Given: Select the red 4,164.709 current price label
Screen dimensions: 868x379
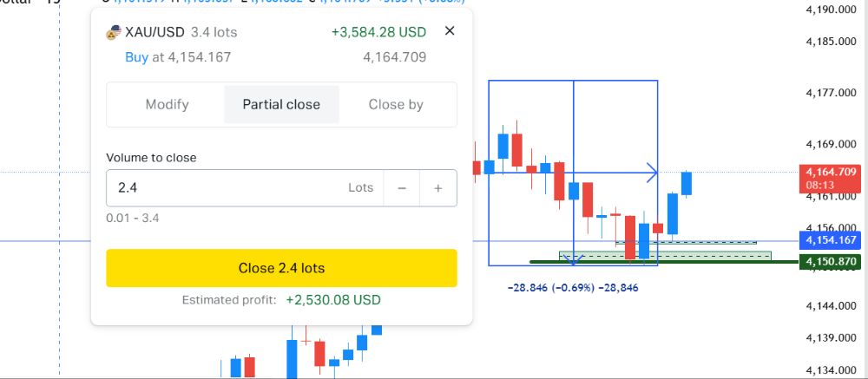Looking at the screenshot, I should pyautogui.click(x=830, y=178).
